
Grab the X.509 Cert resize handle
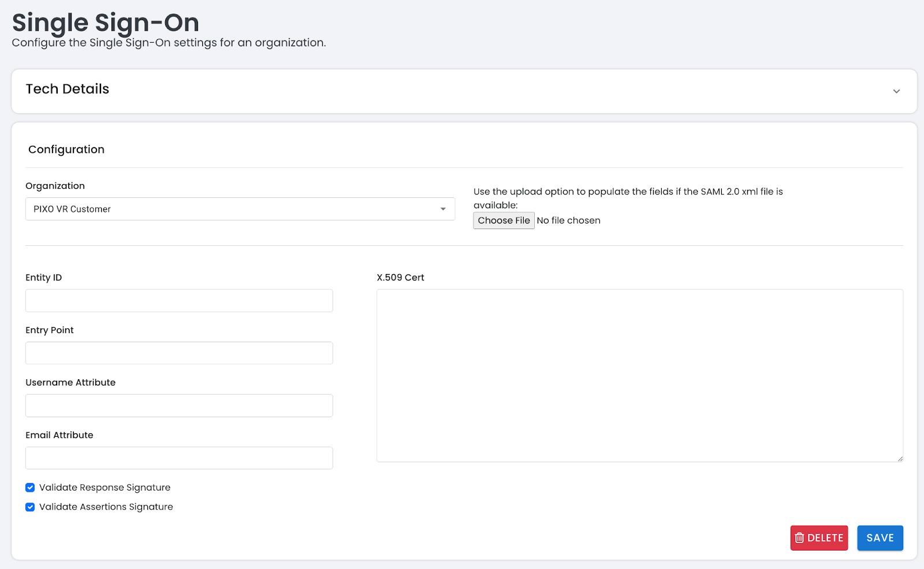coord(900,459)
